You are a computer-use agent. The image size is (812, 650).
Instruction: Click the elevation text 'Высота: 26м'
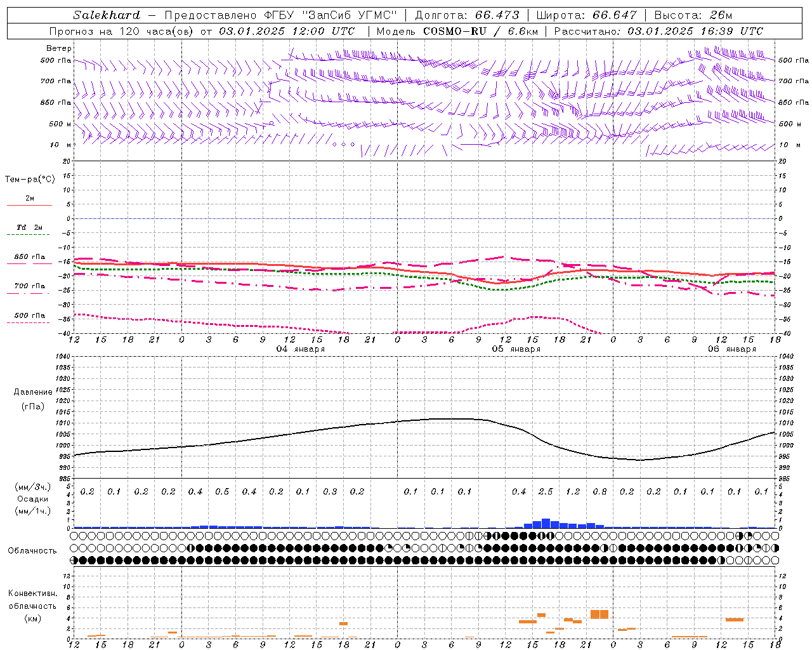(x=693, y=15)
